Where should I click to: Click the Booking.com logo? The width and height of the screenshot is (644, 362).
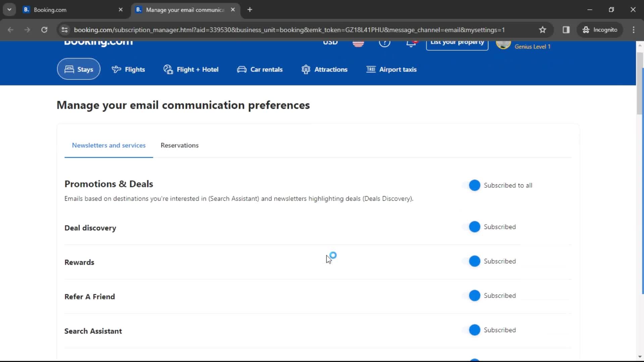point(98,44)
